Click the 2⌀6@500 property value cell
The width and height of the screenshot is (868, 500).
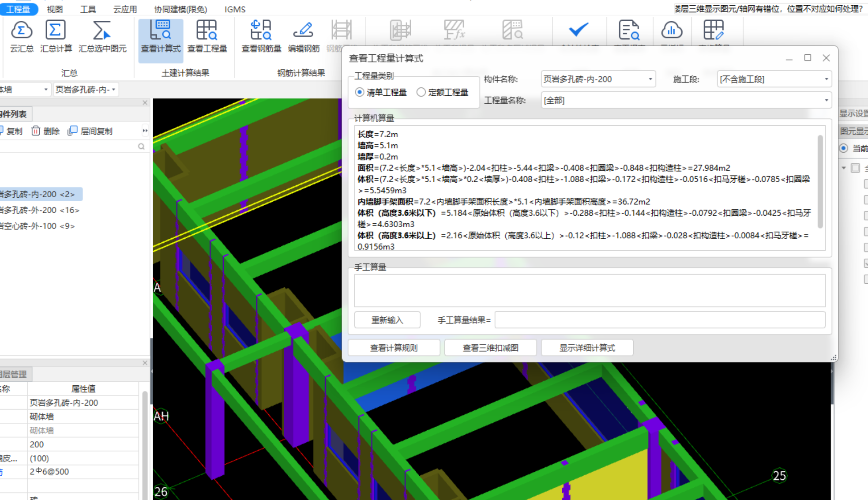(83, 472)
